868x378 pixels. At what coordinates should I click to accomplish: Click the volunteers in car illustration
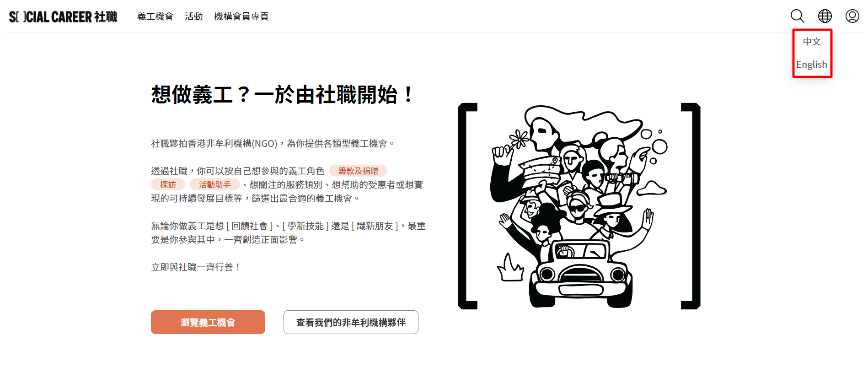pos(579,206)
